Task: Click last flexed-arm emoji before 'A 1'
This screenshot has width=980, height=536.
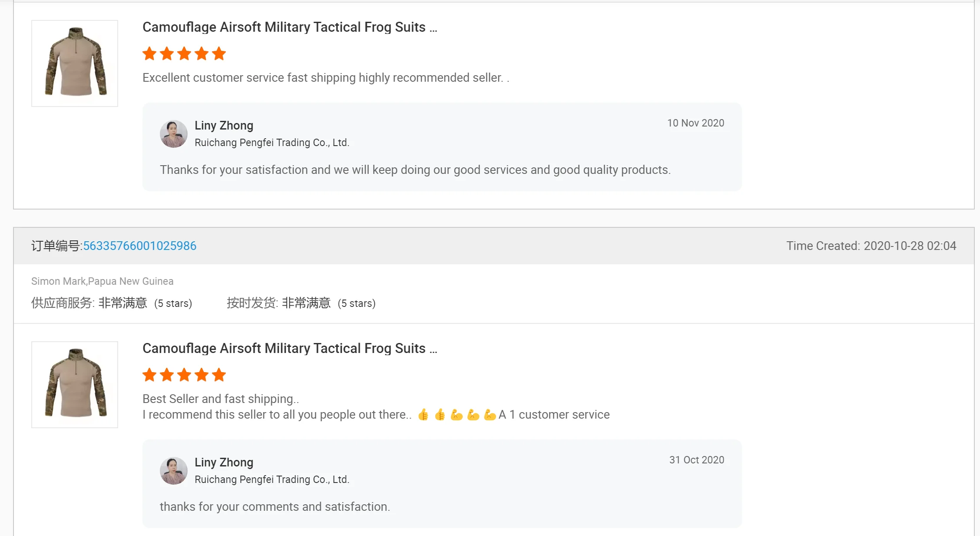Action: [x=490, y=415]
